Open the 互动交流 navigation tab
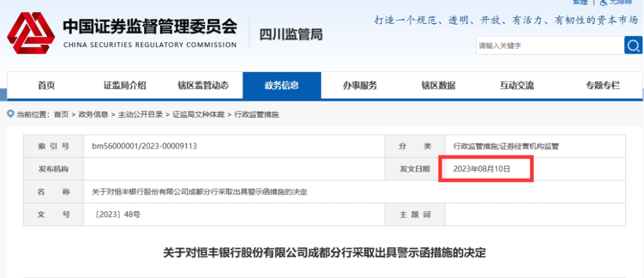This screenshot has width=644, height=278. (x=516, y=86)
